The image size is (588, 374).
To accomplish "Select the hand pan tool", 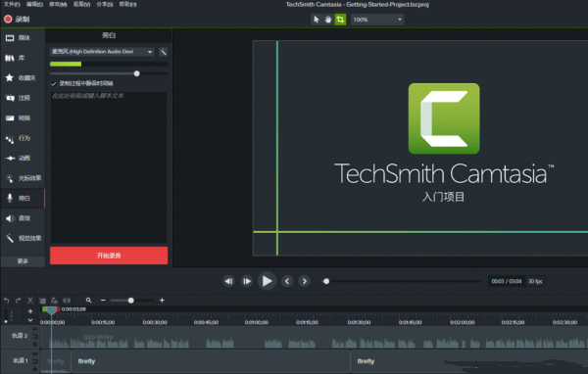I will 328,20.
